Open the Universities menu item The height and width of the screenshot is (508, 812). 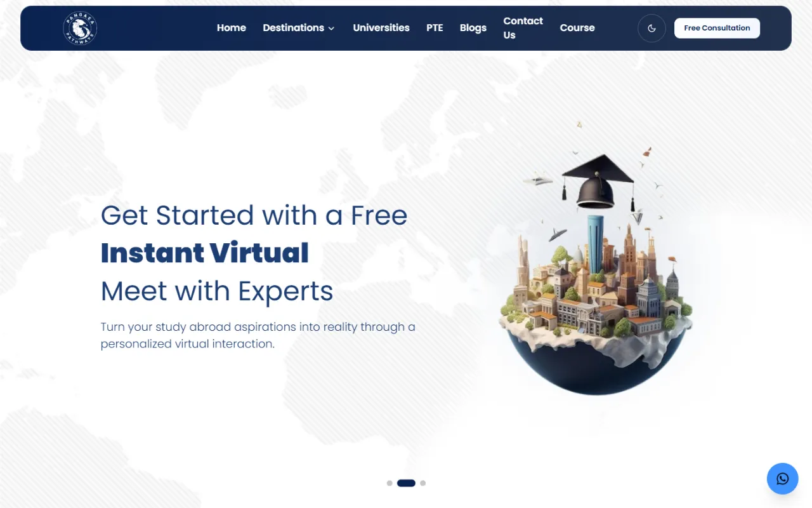381,28
